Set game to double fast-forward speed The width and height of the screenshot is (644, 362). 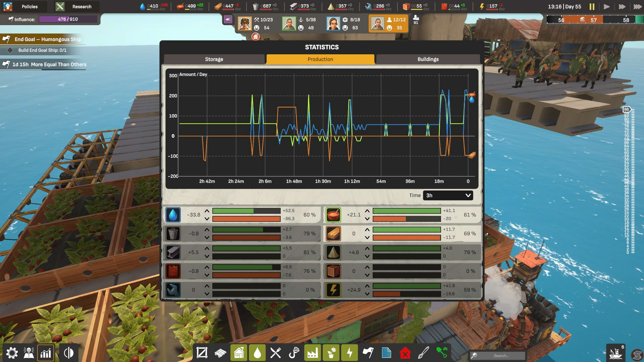click(x=622, y=6)
